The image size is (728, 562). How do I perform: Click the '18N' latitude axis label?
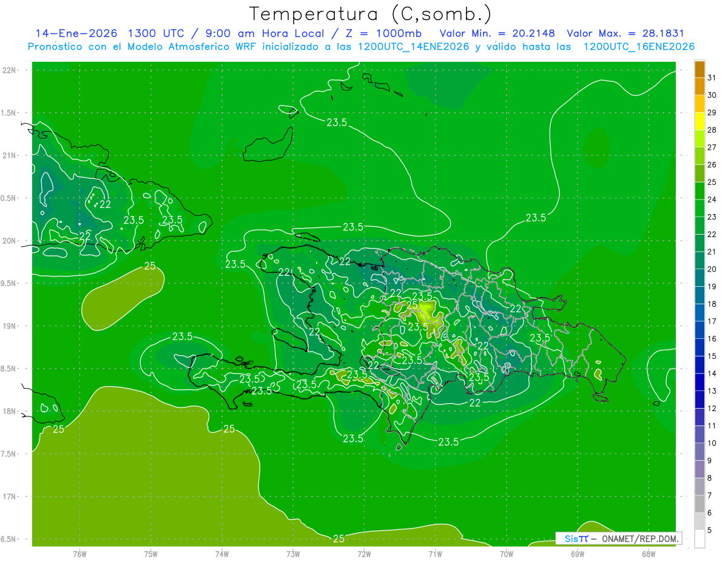[x=10, y=411]
